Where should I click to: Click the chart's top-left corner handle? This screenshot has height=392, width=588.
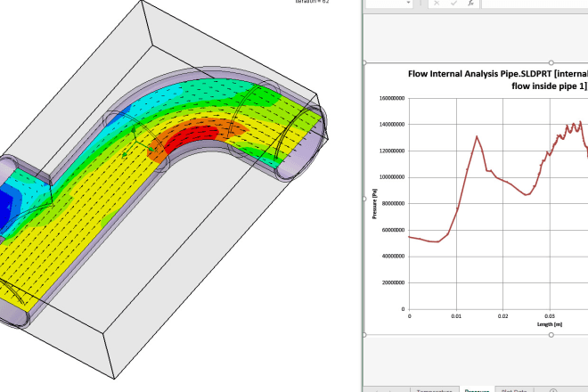(364, 62)
